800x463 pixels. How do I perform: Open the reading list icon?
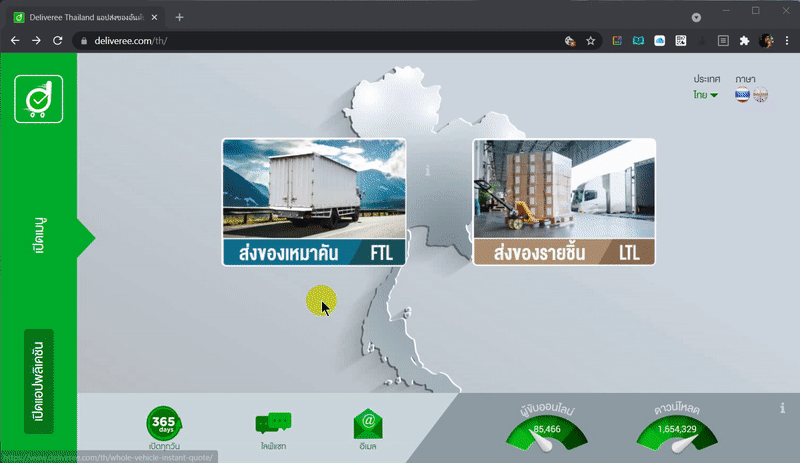click(723, 41)
